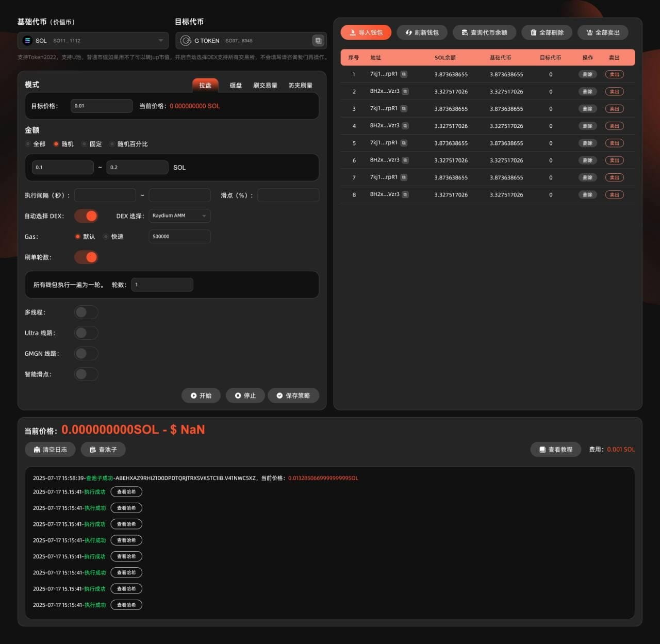The image size is (660, 644).
Task: Click the first 查看哈希 log button
Action: click(x=126, y=492)
